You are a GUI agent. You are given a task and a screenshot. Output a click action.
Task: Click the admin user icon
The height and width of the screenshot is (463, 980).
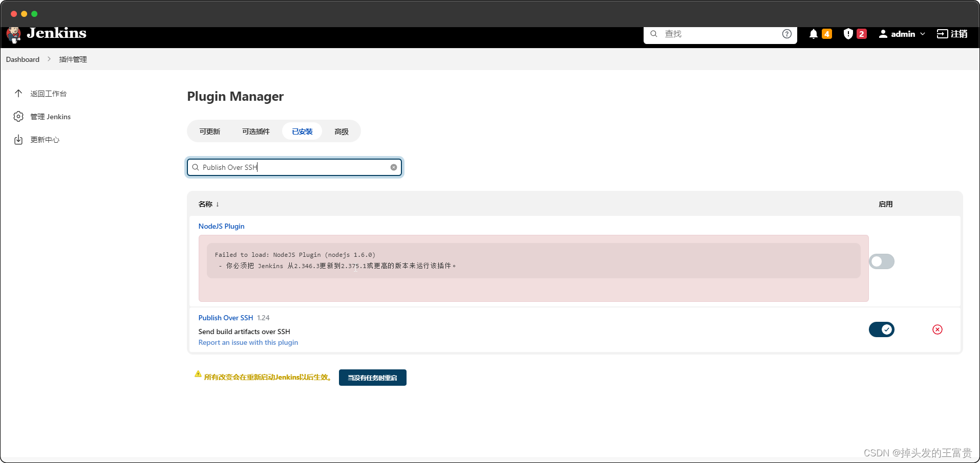click(883, 34)
